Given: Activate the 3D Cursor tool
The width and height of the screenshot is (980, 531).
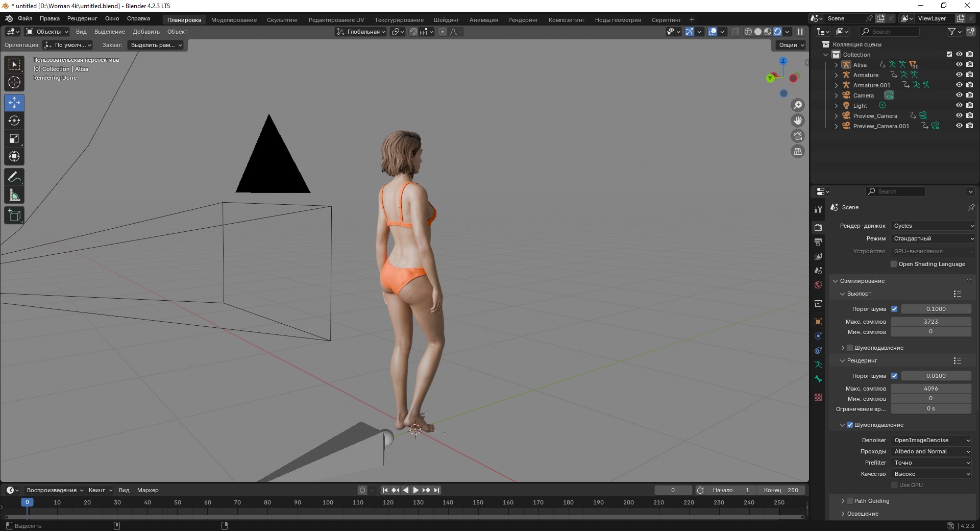Looking at the screenshot, I should (x=14, y=82).
